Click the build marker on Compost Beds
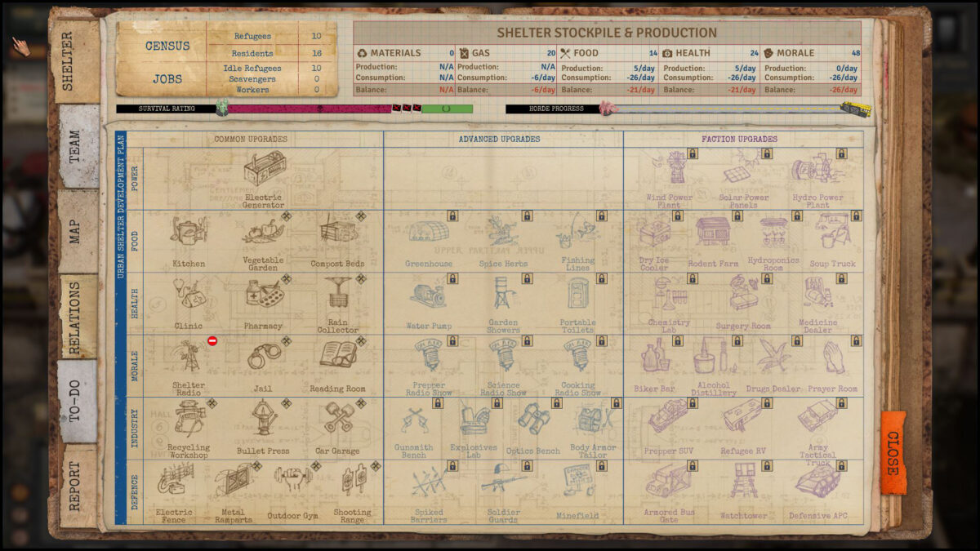Screen dimensions: 980x551 tap(360, 216)
